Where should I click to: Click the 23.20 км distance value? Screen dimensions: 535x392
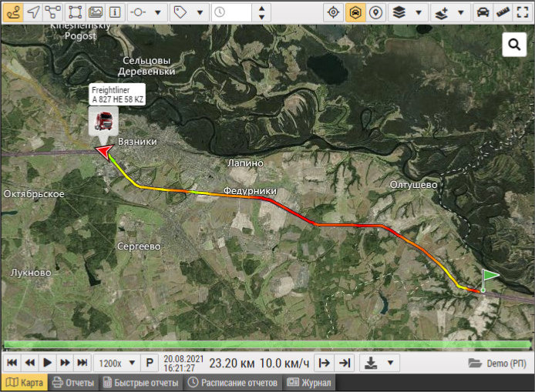(x=232, y=364)
